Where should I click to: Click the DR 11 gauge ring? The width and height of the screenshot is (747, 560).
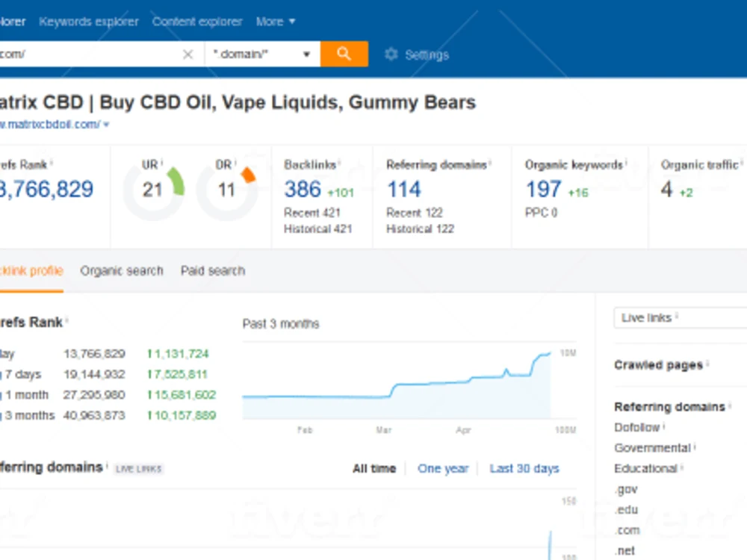[227, 190]
